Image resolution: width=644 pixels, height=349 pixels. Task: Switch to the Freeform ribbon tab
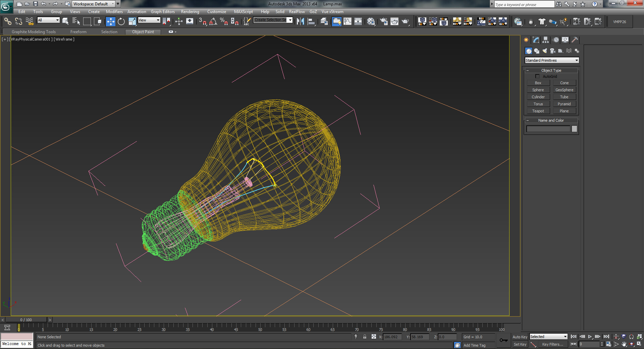coord(78,32)
